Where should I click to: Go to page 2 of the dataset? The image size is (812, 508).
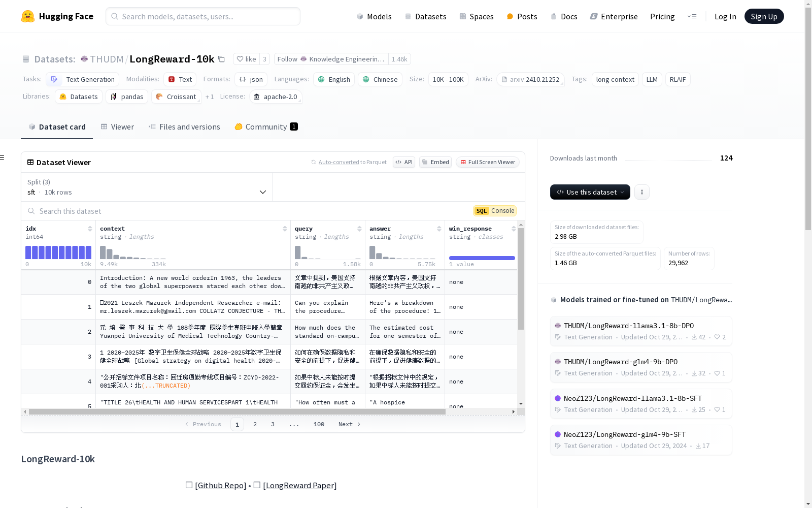coord(255,424)
